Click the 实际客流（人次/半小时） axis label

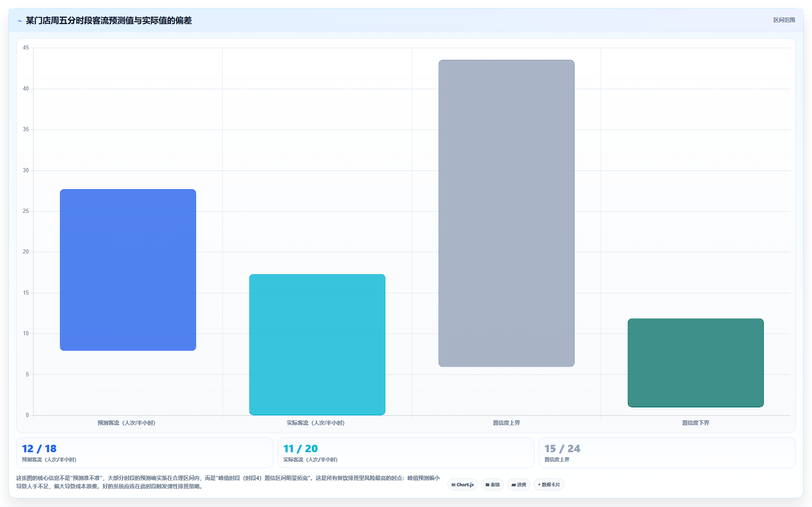click(315, 423)
